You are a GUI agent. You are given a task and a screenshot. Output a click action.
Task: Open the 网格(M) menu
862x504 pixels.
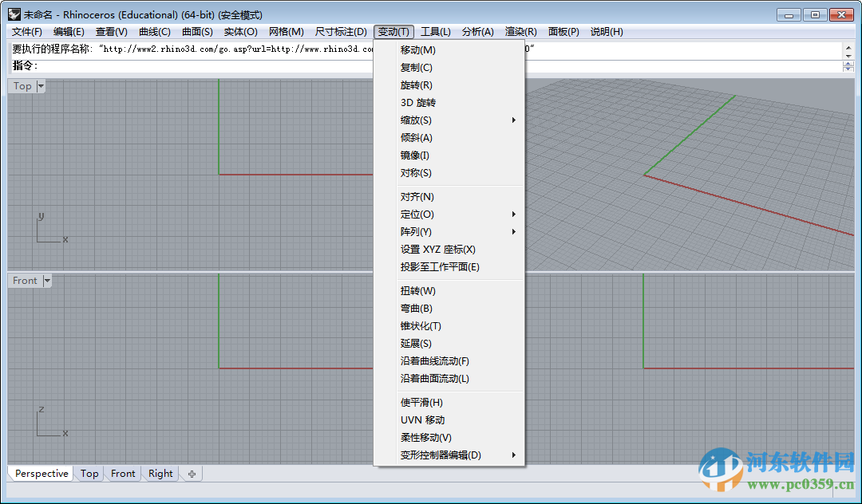point(287,32)
